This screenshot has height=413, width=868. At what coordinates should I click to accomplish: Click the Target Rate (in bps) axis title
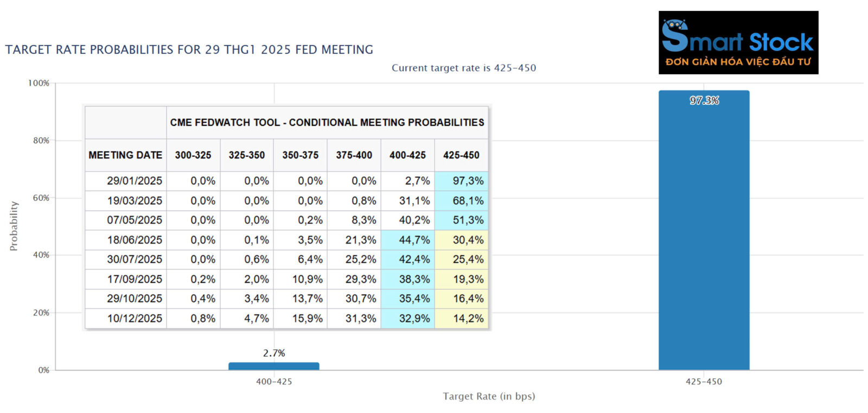tap(489, 396)
